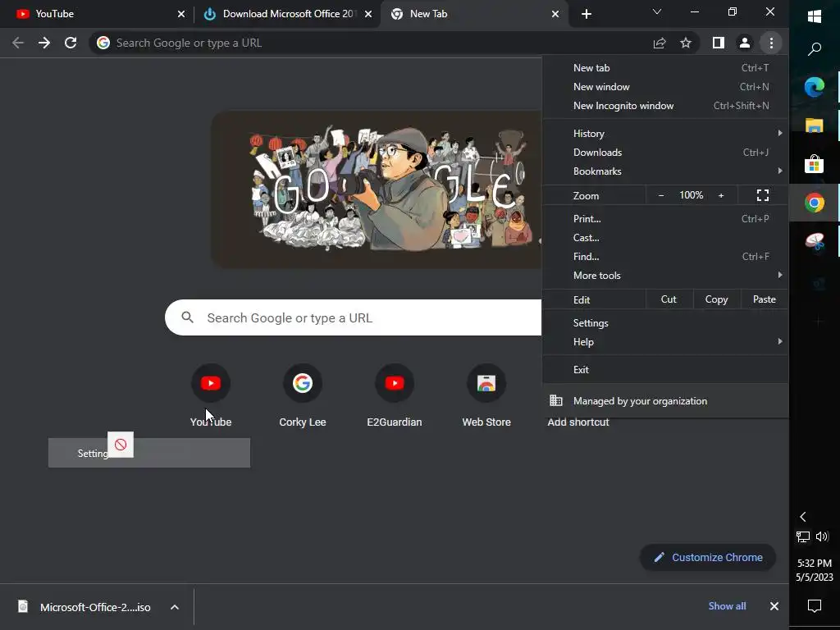Switch to Download Microsoft Office tab
Screen dimensions: 840x630
286,14
